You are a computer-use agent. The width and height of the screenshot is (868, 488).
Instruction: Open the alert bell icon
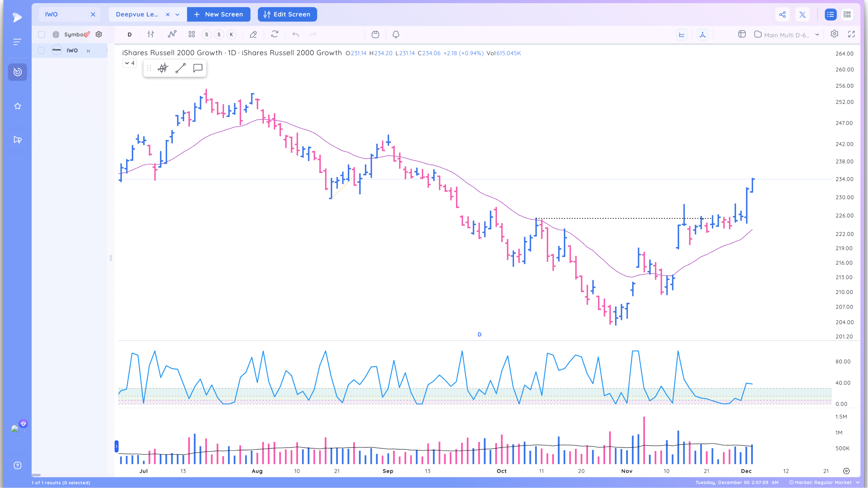pos(396,34)
